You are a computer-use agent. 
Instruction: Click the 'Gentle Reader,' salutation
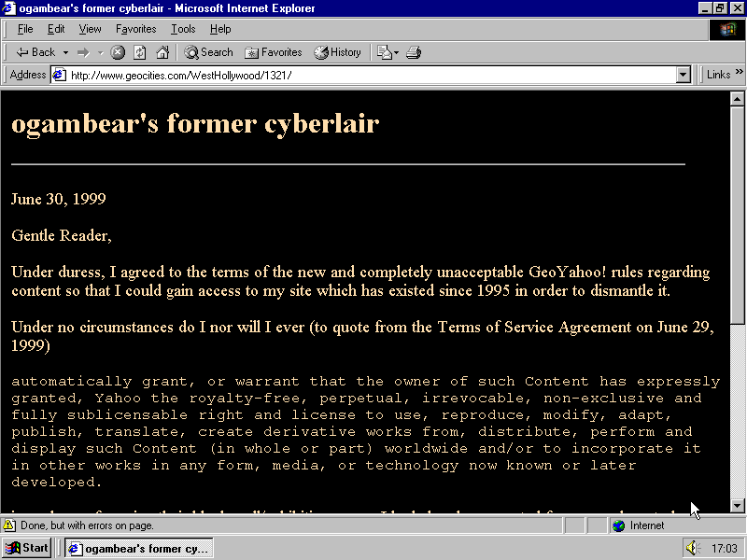[62, 235]
